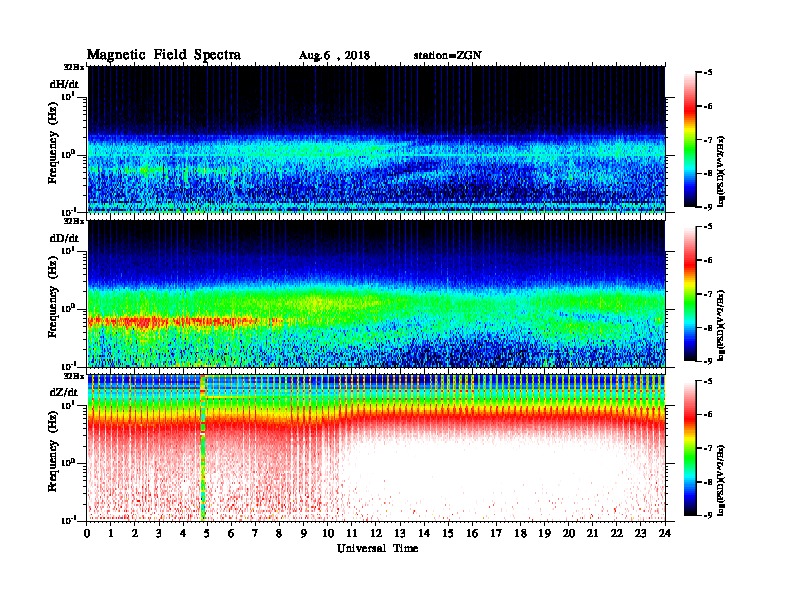Click the '5' tick on Universal Time axis
The width and height of the screenshot is (792, 612).
(x=207, y=533)
